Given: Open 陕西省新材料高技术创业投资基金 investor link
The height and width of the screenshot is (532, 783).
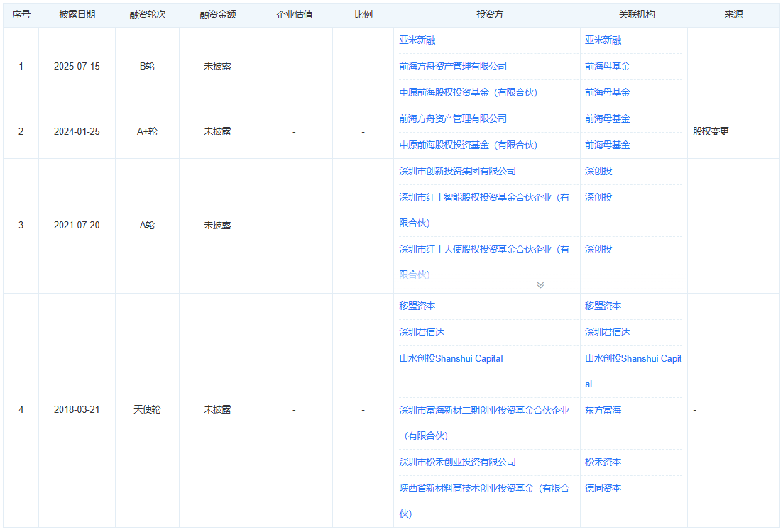Looking at the screenshot, I should tap(483, 488).
